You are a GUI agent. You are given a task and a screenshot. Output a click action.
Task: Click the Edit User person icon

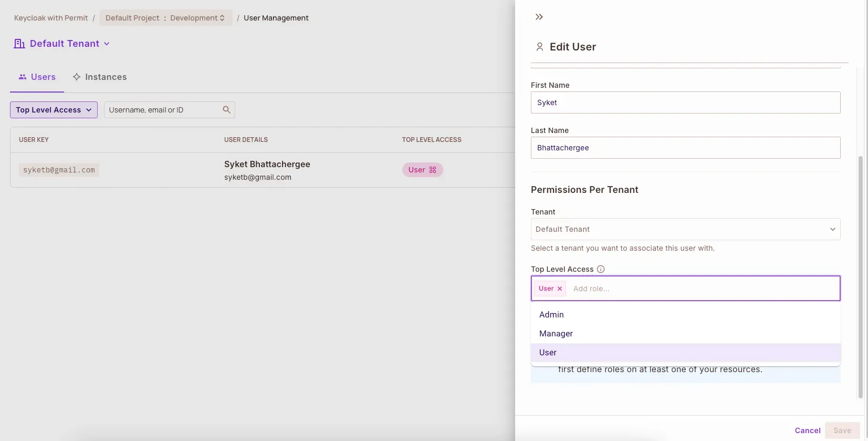(539, 47)
